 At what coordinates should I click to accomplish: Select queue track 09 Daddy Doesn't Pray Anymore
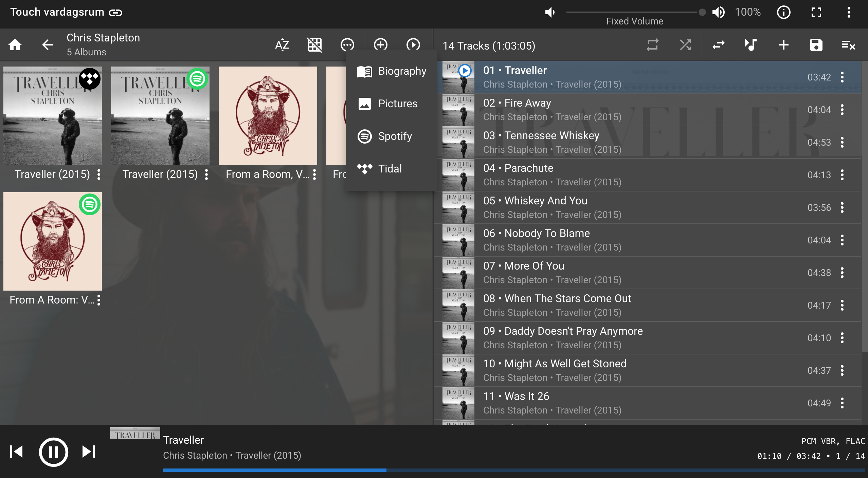649,338
